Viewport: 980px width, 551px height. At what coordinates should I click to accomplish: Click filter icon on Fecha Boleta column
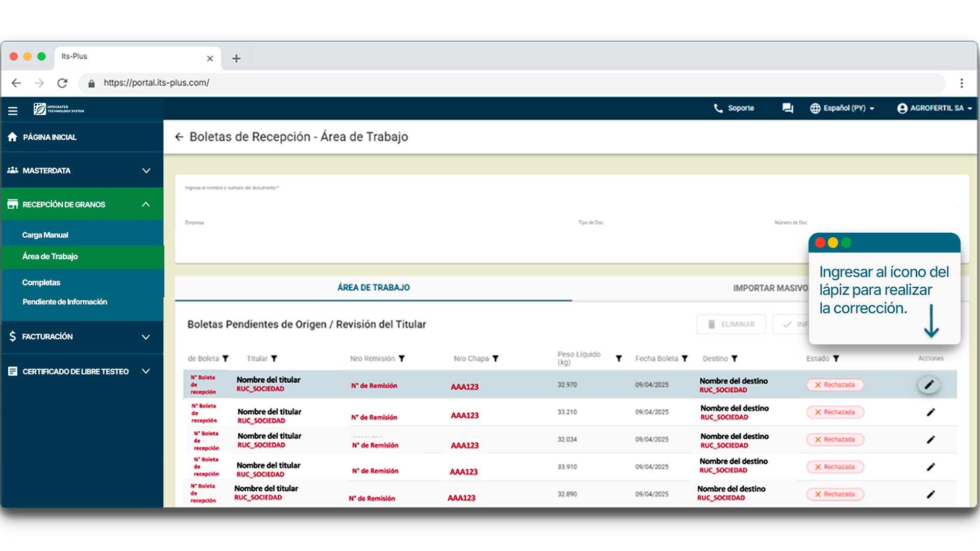[684, 359]
